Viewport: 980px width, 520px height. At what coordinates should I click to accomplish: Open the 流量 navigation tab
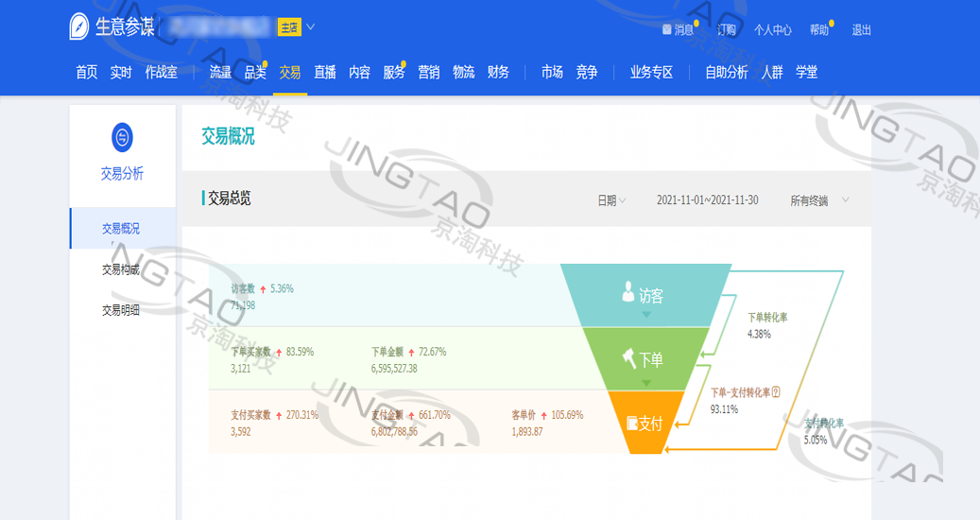[220, 72]
